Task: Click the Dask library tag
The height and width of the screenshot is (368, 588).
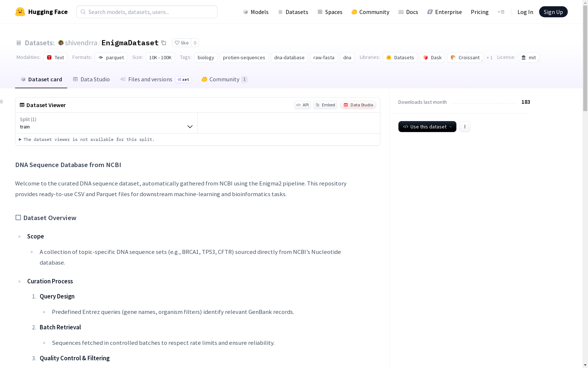Action: (x=433, y=57)
